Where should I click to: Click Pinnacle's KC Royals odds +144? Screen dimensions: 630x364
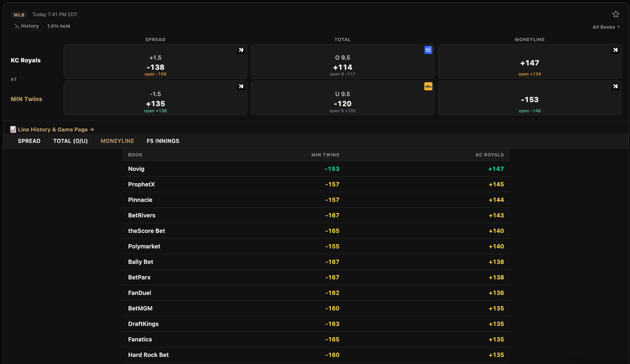[496, 200]
